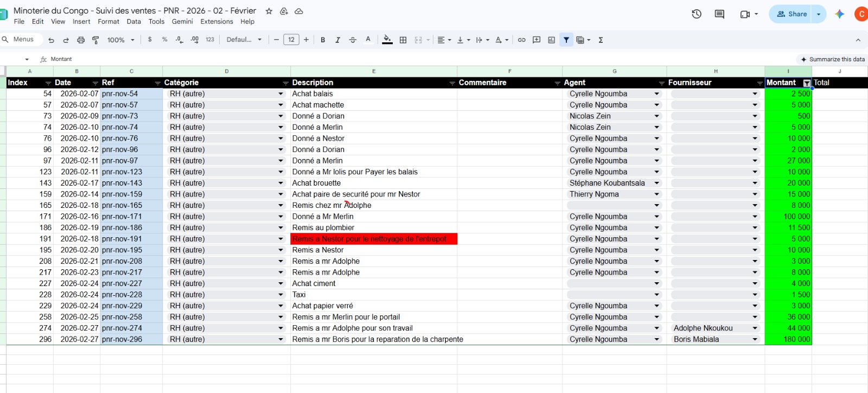Click the Share button
The width and height of the screenshot is (868, 393).
[792, 14]
